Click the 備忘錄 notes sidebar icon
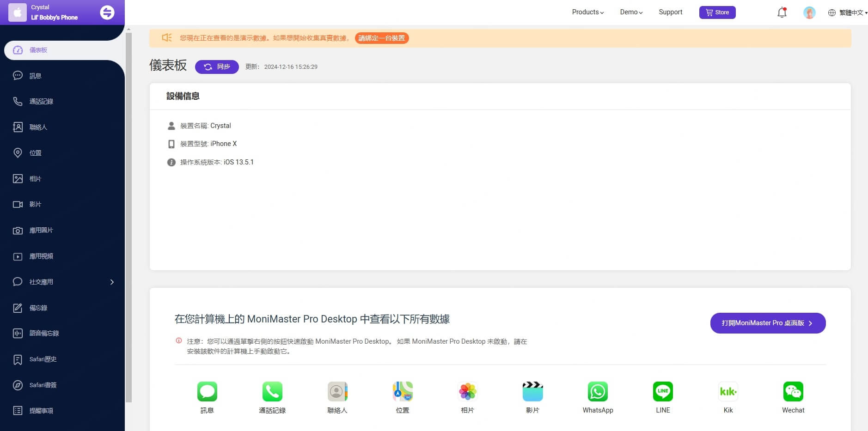The height and width of the screenshot is (431, 868). tap(18, 308)
